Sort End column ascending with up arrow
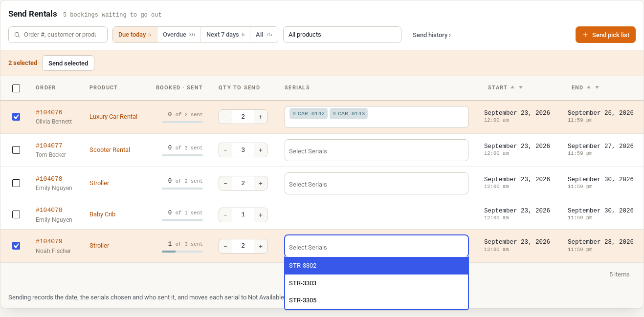This screenshot has height=317, width=644. (x=589, y=87)
